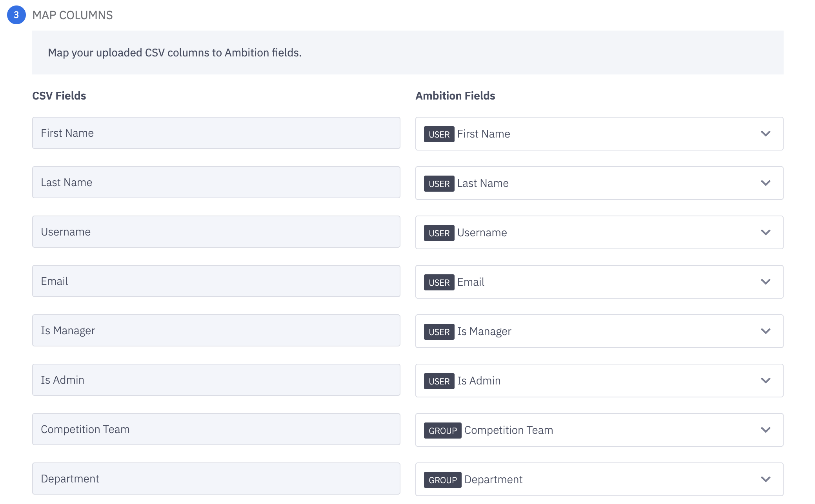Click the MAP COLUMNS step heading
The height and width of the screenshot is (504, 815).
[x=73, y=15]
